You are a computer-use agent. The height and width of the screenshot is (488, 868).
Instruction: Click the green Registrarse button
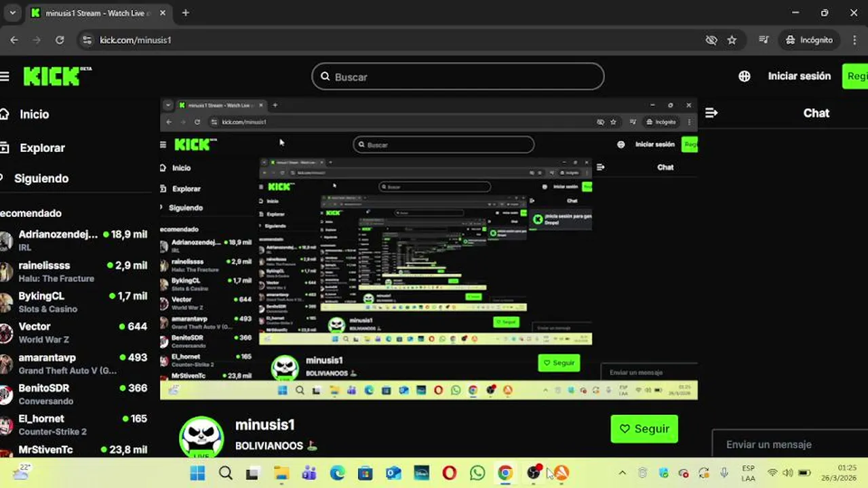coord(855,77)
